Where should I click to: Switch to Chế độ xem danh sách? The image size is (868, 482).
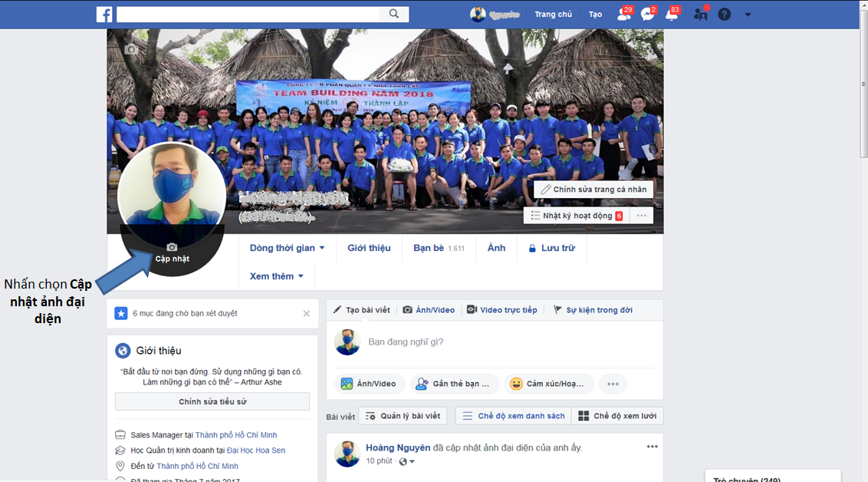[514, 416]
